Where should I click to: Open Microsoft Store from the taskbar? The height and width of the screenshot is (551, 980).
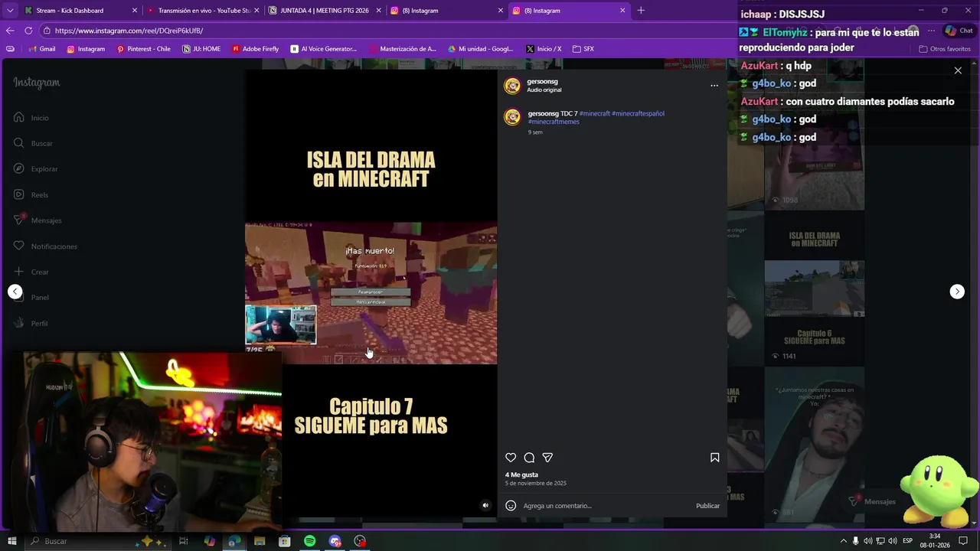[x=284, y=541]
